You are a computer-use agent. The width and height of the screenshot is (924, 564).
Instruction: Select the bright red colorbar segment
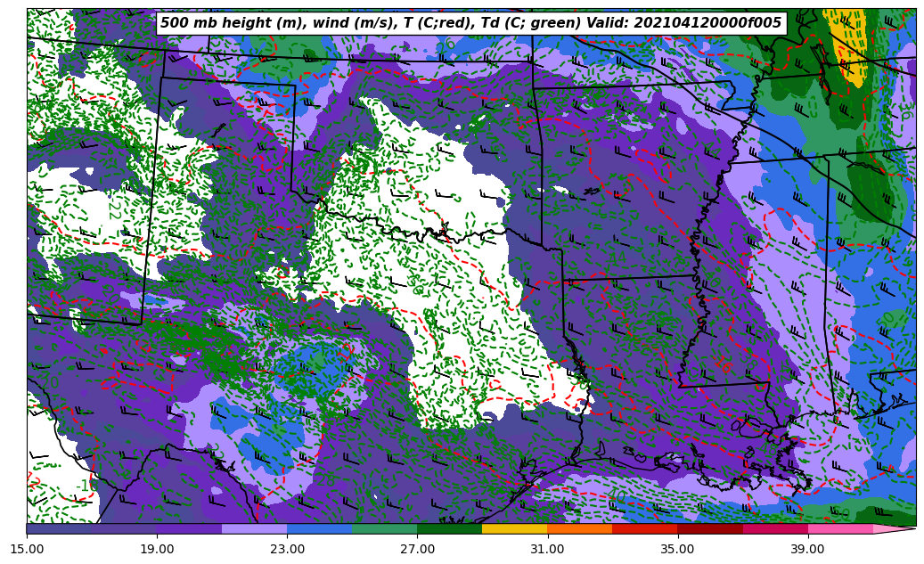644,528
